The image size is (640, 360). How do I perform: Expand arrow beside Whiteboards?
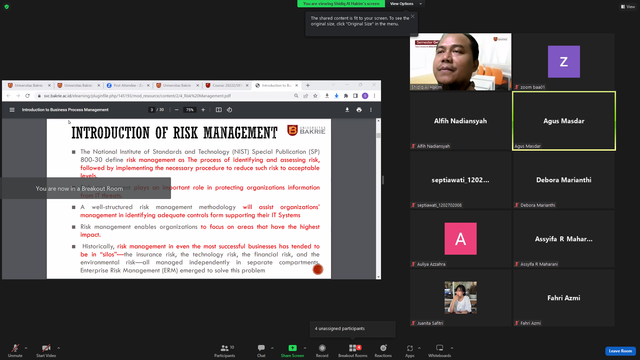pos(452,348)
